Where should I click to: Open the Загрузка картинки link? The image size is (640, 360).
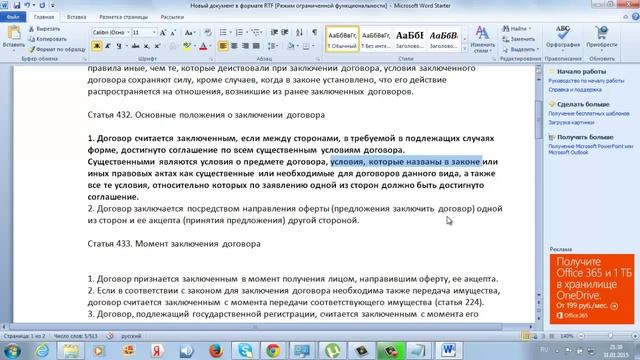pos(571,122)
